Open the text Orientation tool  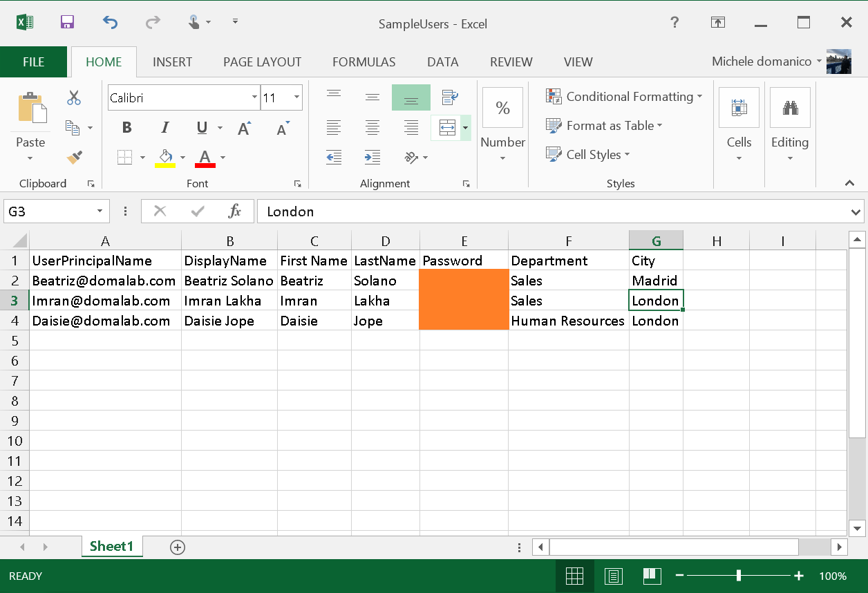point(412,158)
